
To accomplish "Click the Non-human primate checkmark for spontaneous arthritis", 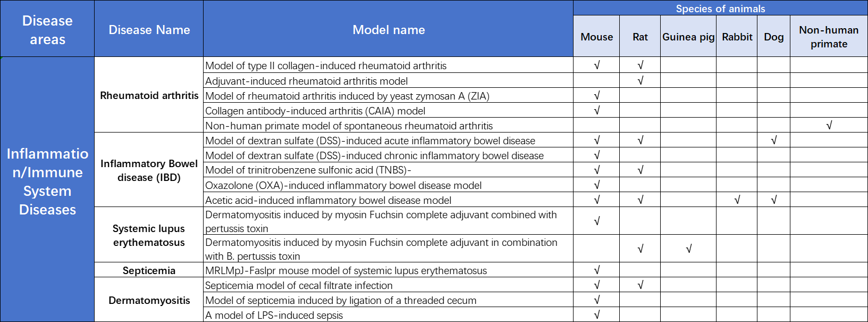I will 829,126.
